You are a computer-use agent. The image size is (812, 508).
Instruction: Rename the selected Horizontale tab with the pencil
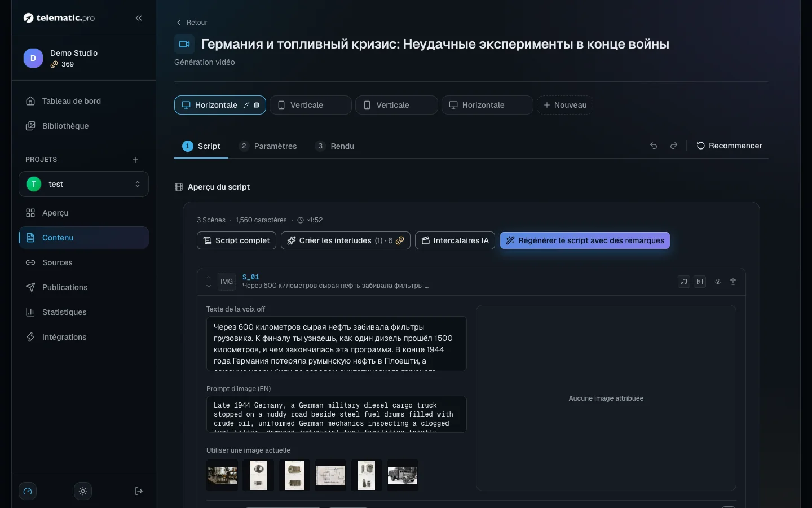pyautogui.click(x=246, y=105)
